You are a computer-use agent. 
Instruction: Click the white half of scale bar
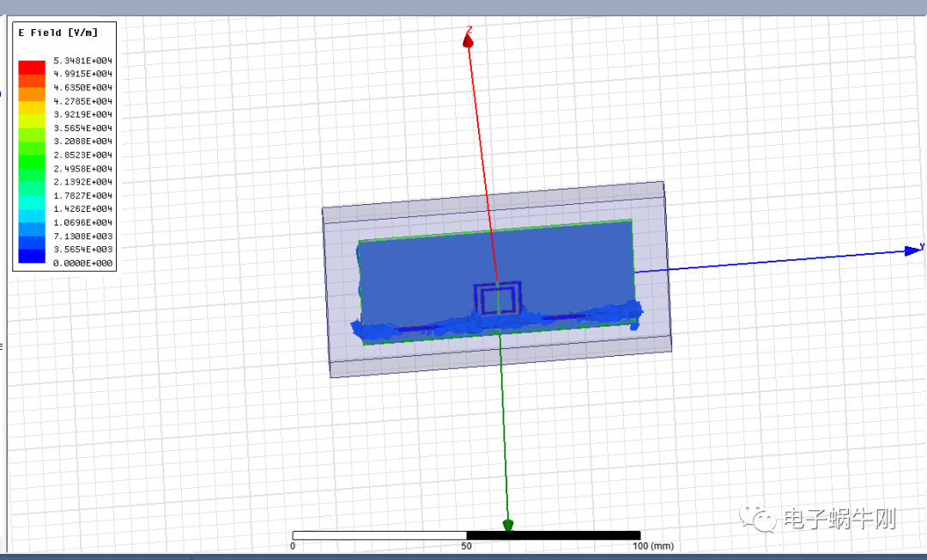[x=379, y=535]
